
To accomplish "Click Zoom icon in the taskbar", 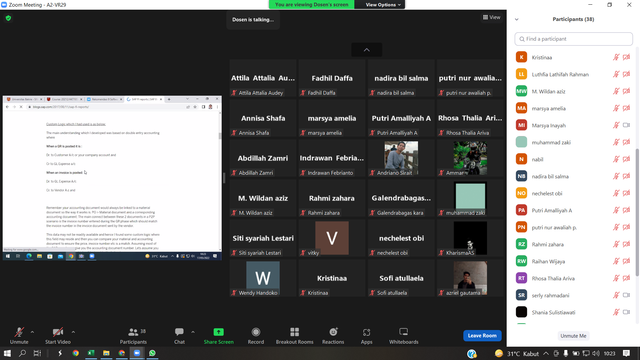I will point(137,353).
